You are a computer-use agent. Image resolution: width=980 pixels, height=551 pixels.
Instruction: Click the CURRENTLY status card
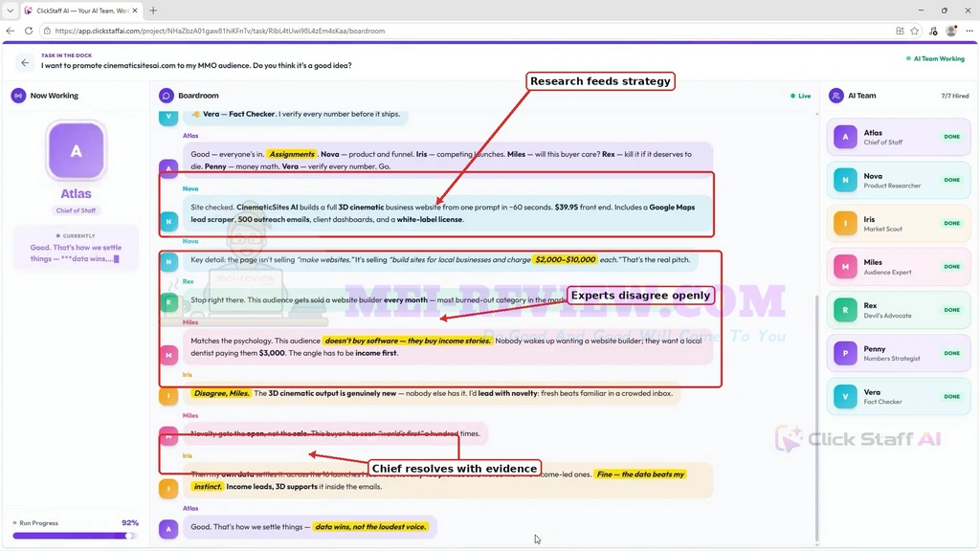click(x=76, y=248)
